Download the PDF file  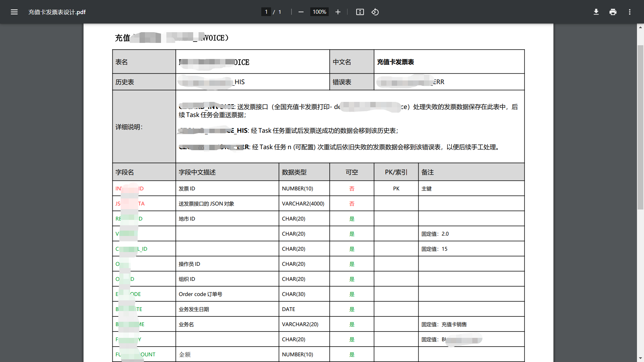(x=596, y=12)
